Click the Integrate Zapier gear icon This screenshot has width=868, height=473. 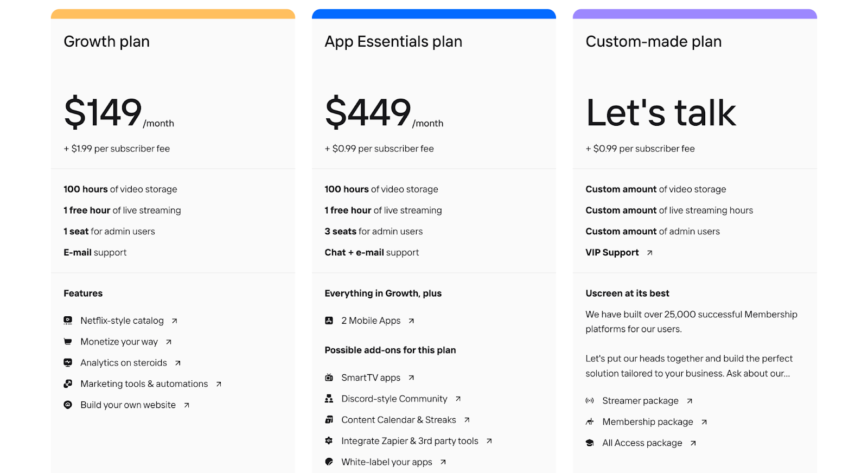(x=329, y=441)
